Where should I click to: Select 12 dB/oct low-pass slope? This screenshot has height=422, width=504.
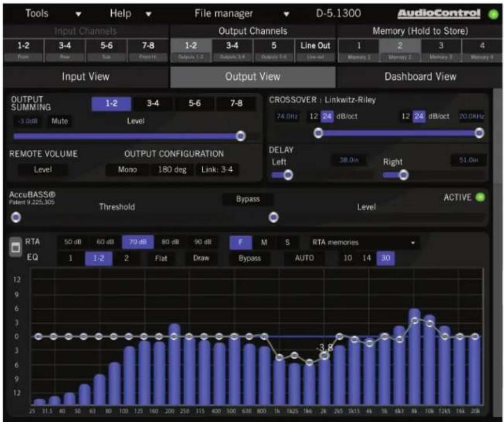click(406, 116)
